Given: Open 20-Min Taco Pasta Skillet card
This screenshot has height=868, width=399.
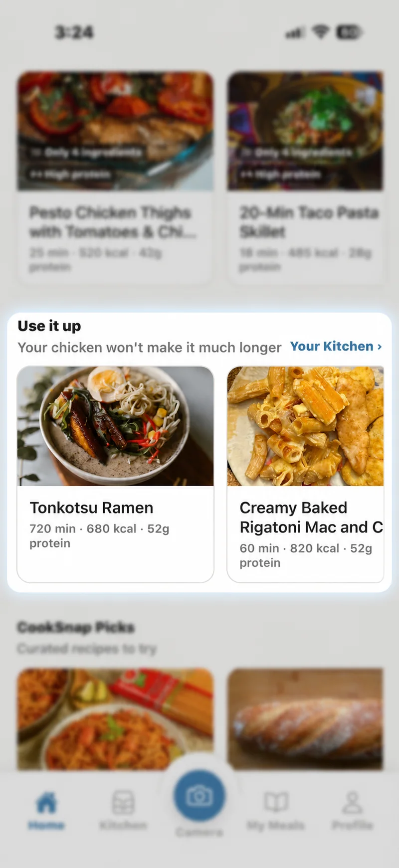Looking at the screenshot, I should click(305, 178).
